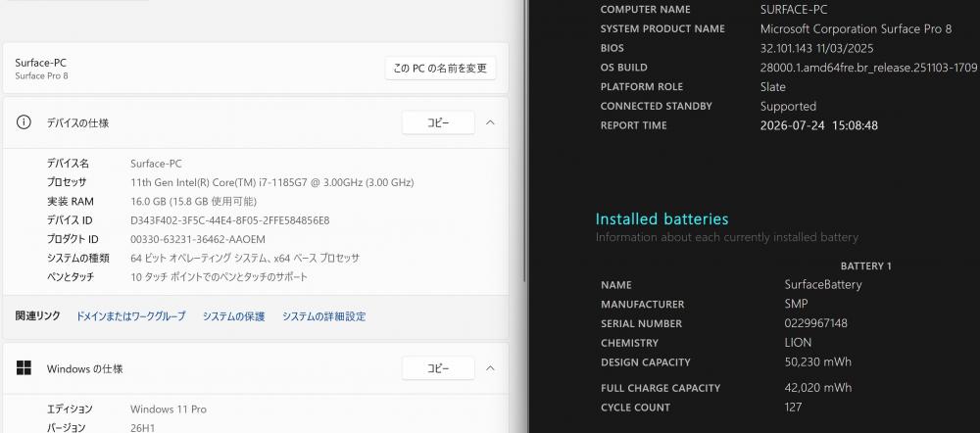Select Microsoft Corporation Surface Pro 8 in report
Screen dimensions: 980x433
(x=856, y=28)
